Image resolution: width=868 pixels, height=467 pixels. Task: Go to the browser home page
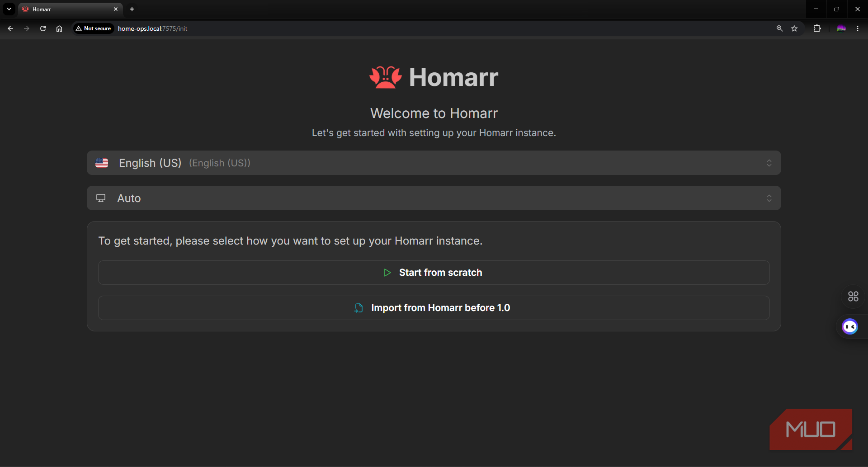[x=59, y=28]
